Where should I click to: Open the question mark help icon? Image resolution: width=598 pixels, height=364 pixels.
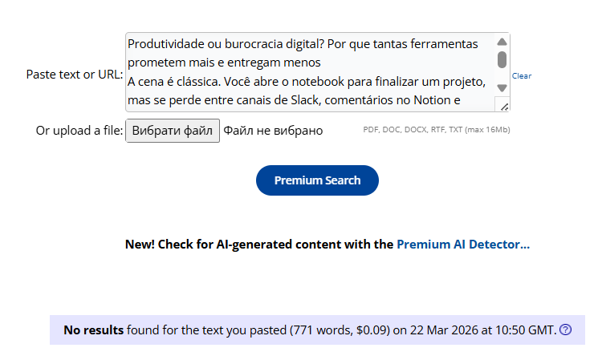click(566, 330)
